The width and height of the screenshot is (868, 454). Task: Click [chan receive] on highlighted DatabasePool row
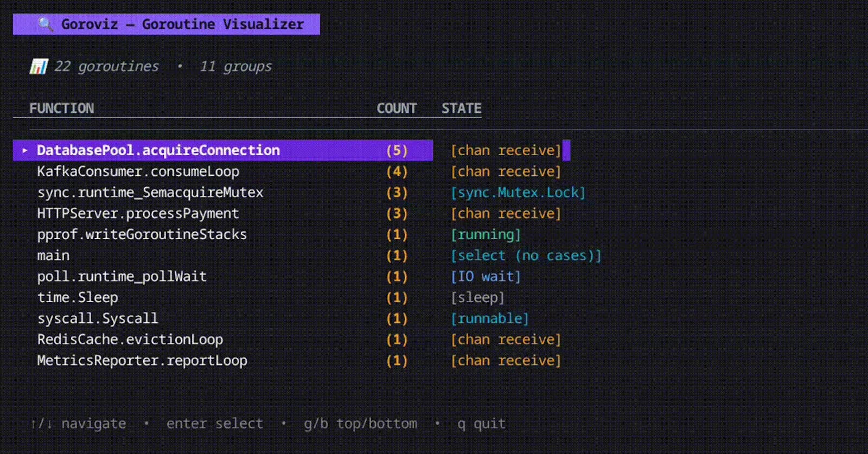(506, 150)
